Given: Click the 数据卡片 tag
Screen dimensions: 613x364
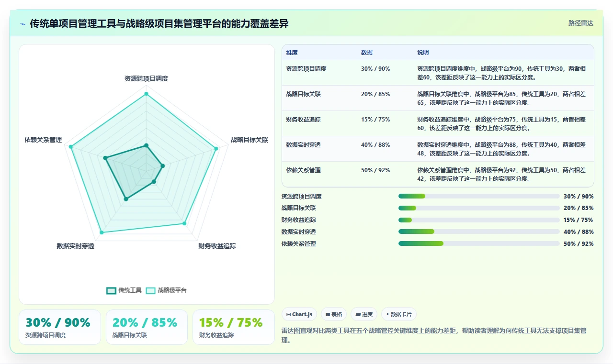Looking at the screenshot, I should [399, 314].
